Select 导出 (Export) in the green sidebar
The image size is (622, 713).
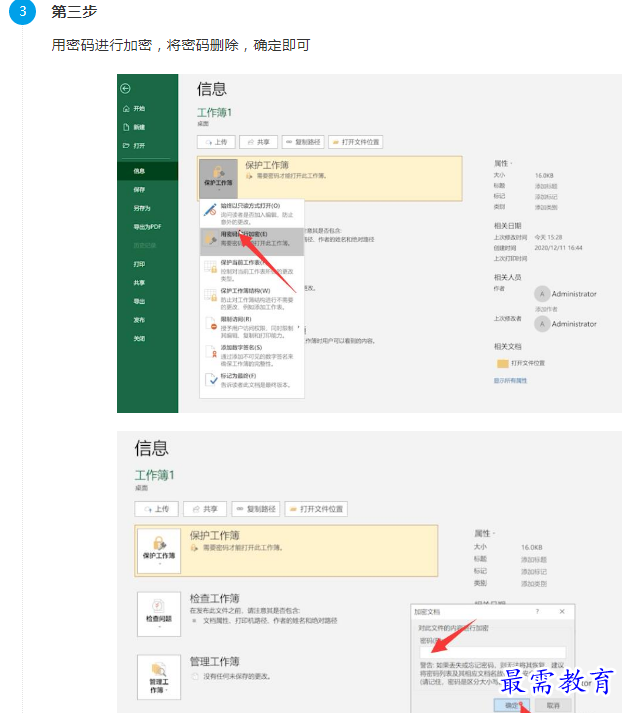tap(139, 301)
